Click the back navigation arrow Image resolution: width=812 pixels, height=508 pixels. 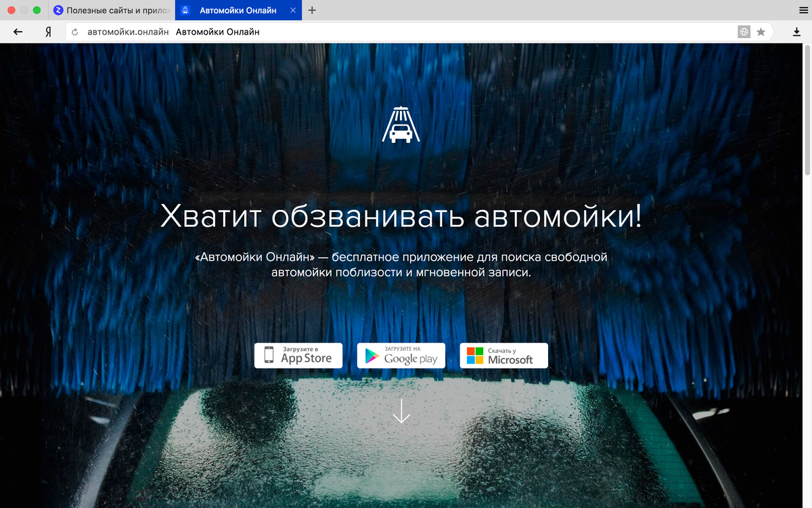(18, 31)
